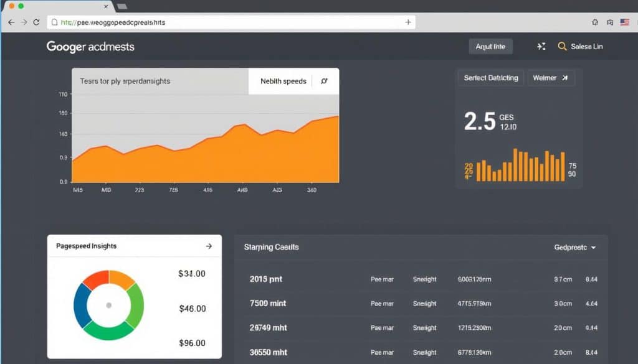The width and height of the screenshot is (638, 364).
Task: Close the active browser tab
Action: pos(106,6)
